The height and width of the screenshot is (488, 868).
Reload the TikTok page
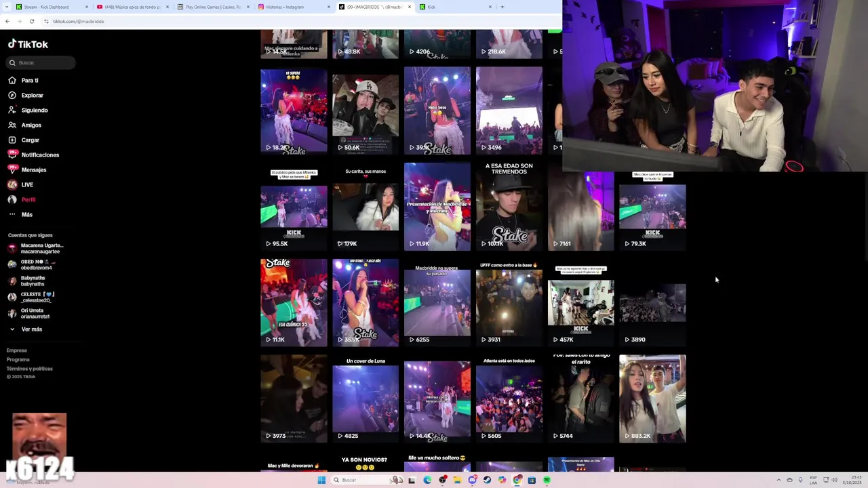[31, 21]
